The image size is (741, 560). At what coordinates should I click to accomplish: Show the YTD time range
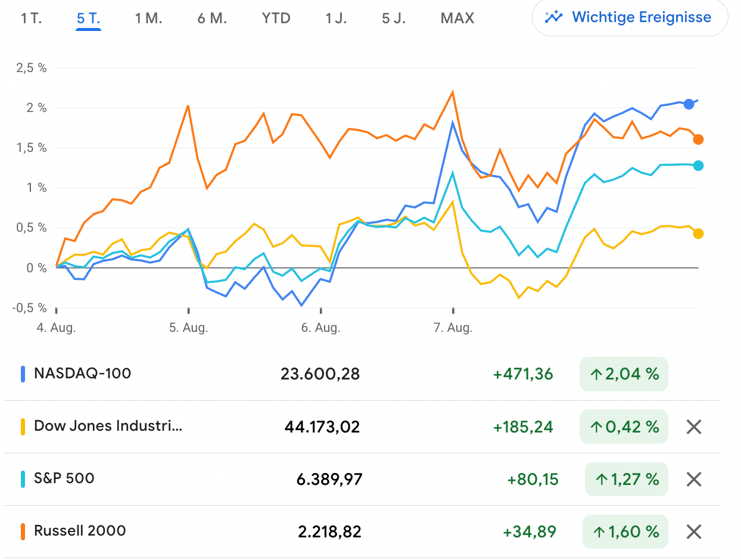[276, 18]
